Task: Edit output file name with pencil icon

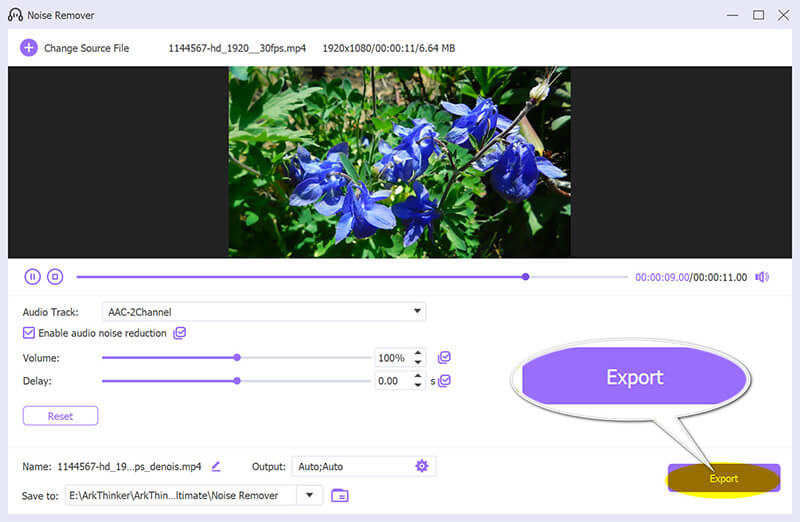Action: point(216,466)
